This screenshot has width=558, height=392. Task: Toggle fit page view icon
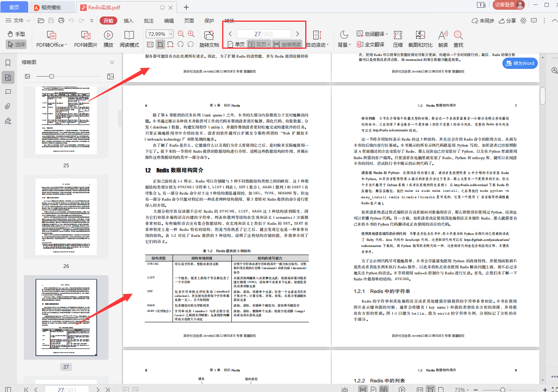point(160,44)
